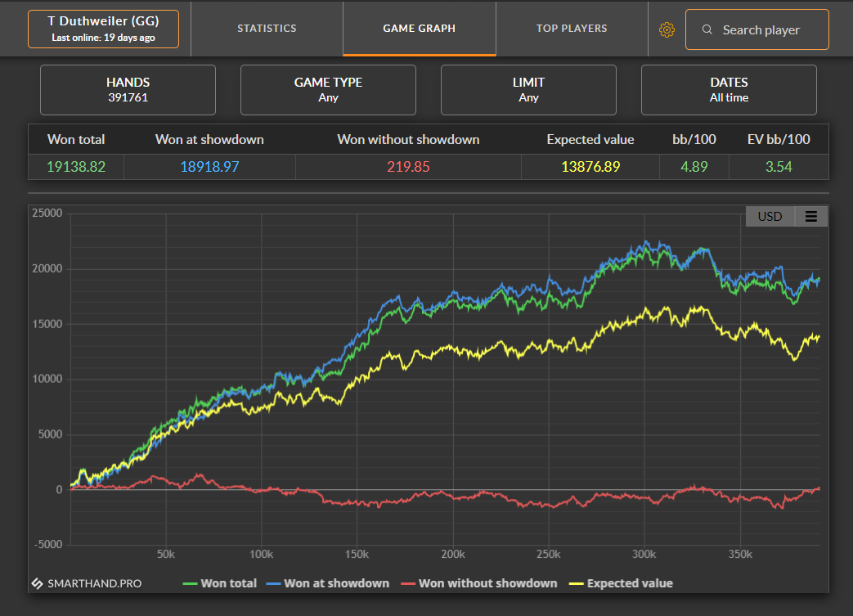
Task: Open the orange gear settings icon
Action: tap(667, 30)
